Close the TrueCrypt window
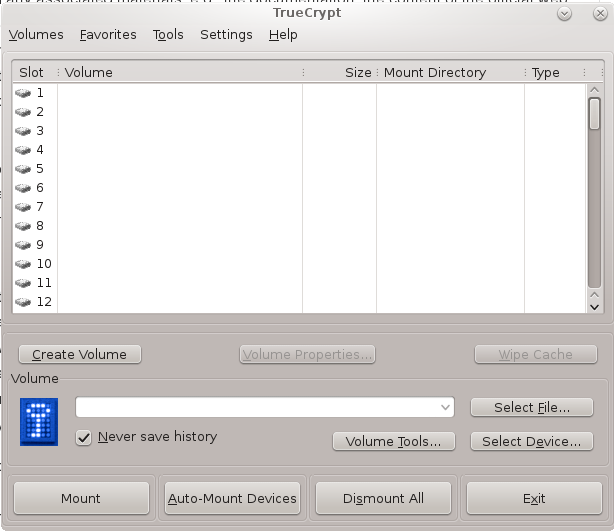Screen dimensions: 614x531 tap(600, 14)
